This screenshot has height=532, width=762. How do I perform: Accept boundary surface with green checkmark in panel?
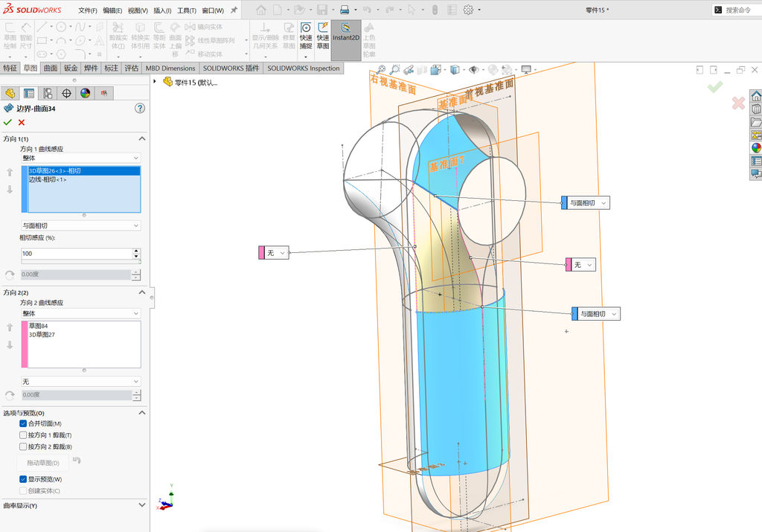(7, 123)
